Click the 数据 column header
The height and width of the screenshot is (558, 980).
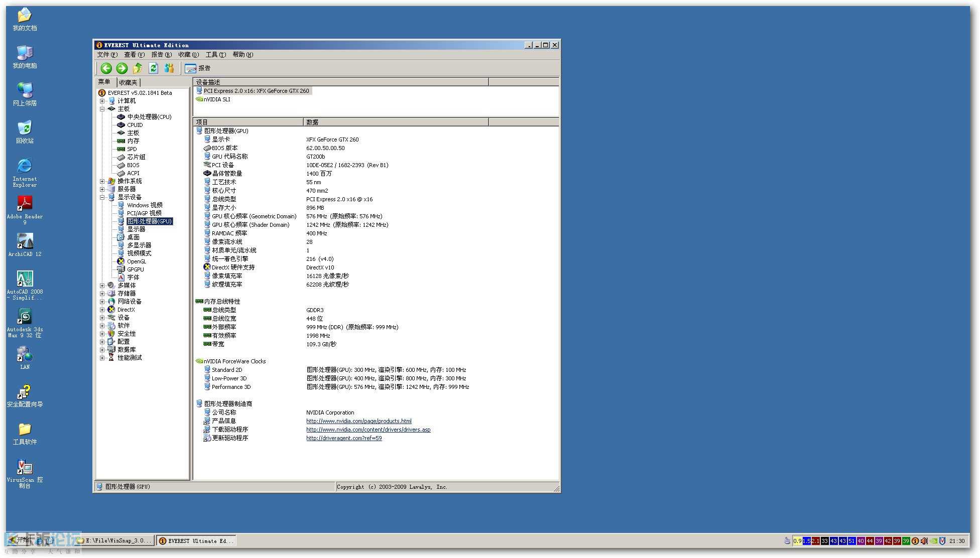click(396, 122)
